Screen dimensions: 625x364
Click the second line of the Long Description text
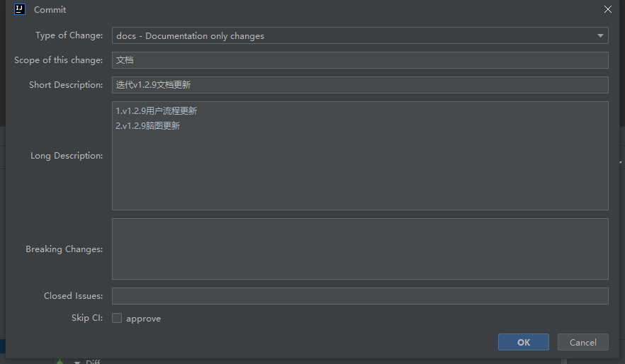pos(148,126)
